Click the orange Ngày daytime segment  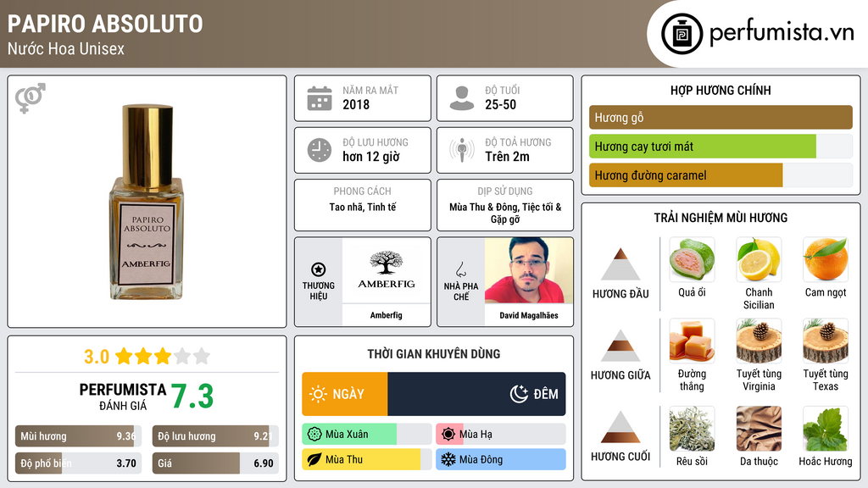point(345,394)
